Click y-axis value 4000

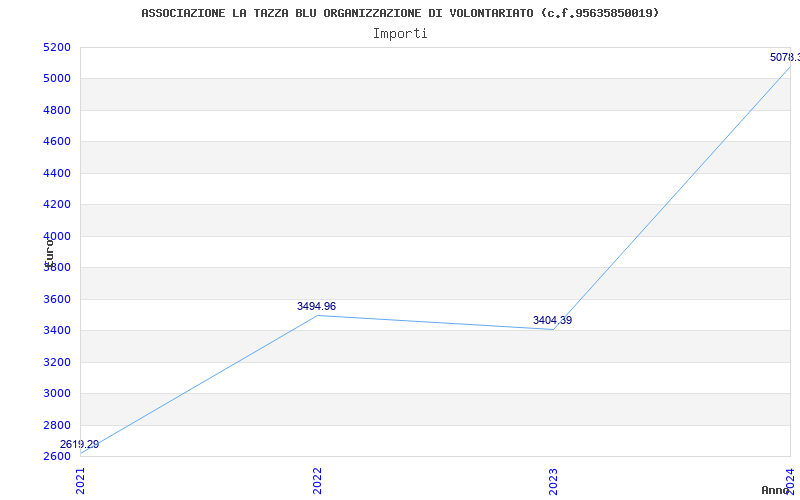[x=57, y=236]
